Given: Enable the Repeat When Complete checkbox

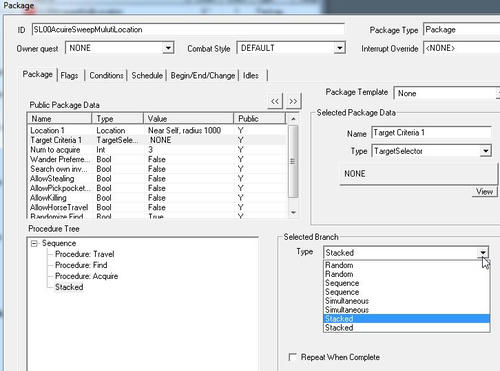Looking at the screenshot, I should pos(292,357).
